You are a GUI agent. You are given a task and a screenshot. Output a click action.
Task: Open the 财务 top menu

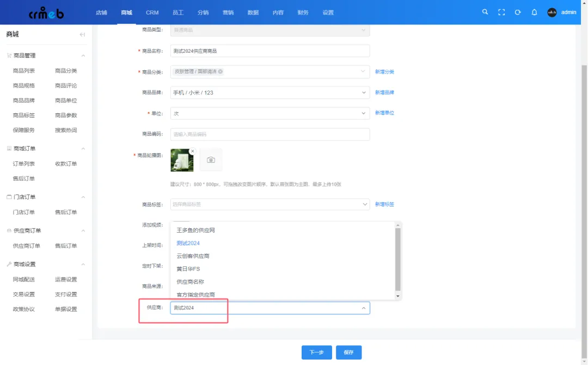click(x=303, y=13)
